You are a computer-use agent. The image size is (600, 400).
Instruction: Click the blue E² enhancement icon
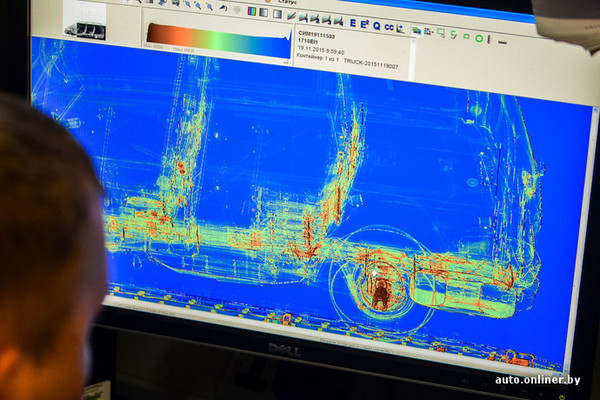(x=365, y=24)
